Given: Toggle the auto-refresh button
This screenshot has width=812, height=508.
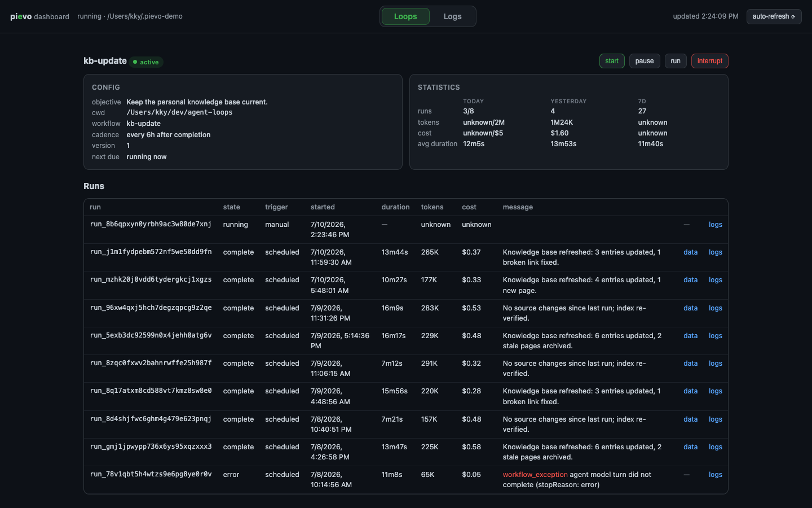Looking at the screenshot, I should (774, 16).
